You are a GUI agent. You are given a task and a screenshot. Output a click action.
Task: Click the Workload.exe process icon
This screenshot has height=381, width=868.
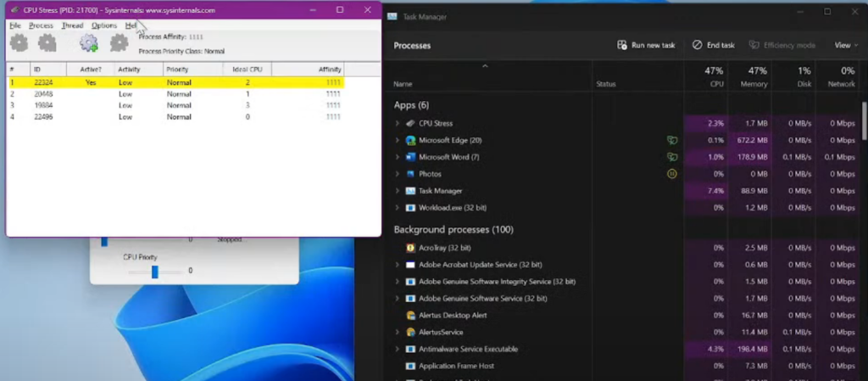coord(410,208)
